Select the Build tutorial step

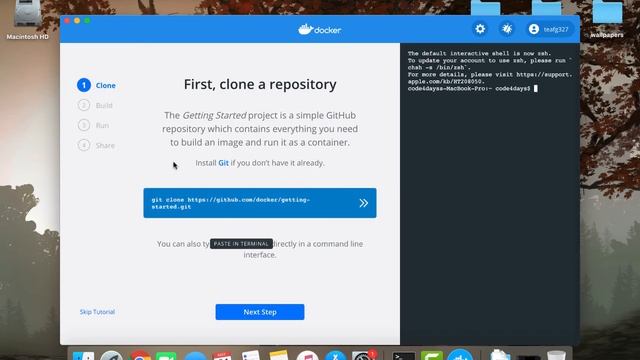tap(95, 105)
